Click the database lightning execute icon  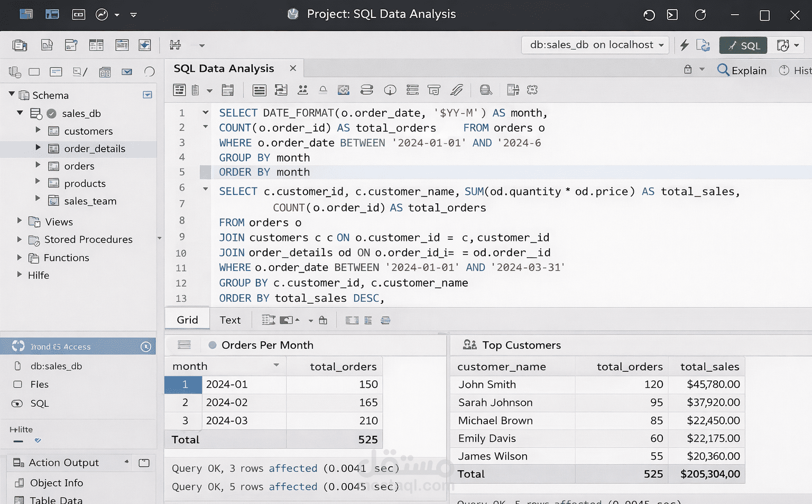(684, 45)
